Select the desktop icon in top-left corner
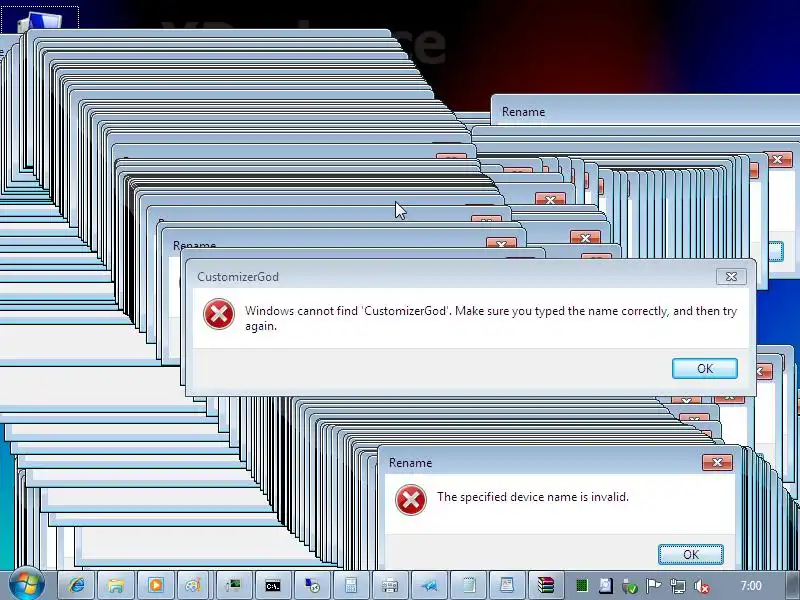 point(40,19)
